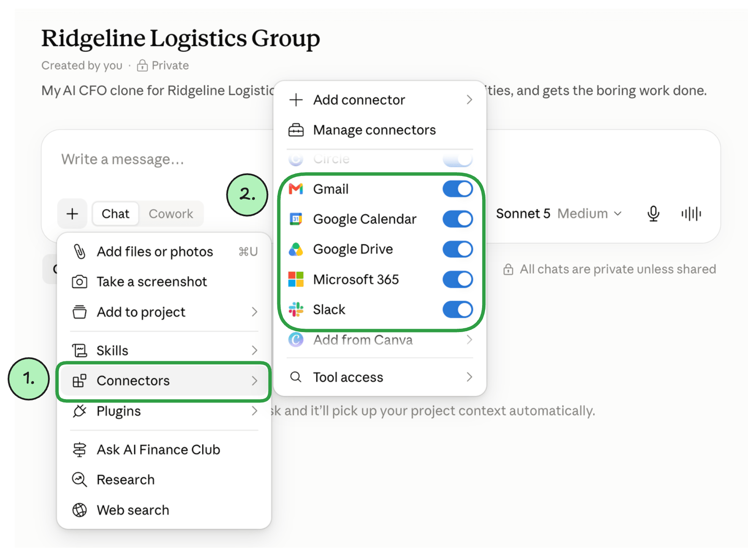The image size is (756, 556).
Task: Open Manage connectors
Action: tap(380, 130)
